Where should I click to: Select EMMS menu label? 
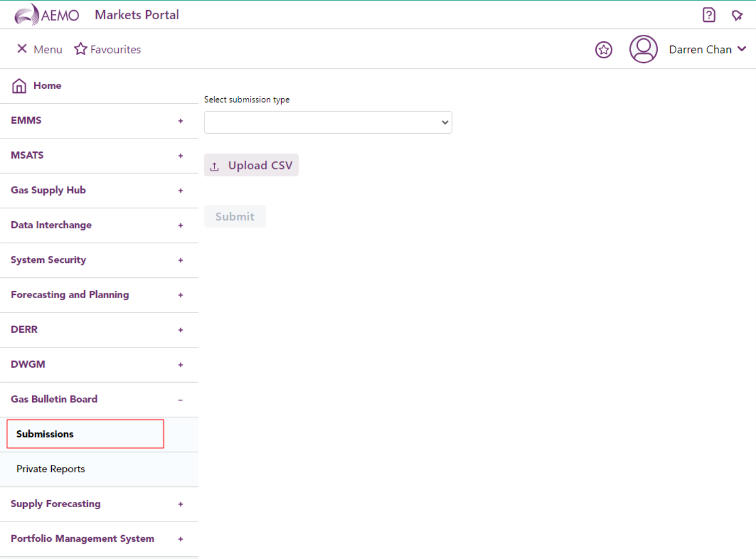coord(26,120)
